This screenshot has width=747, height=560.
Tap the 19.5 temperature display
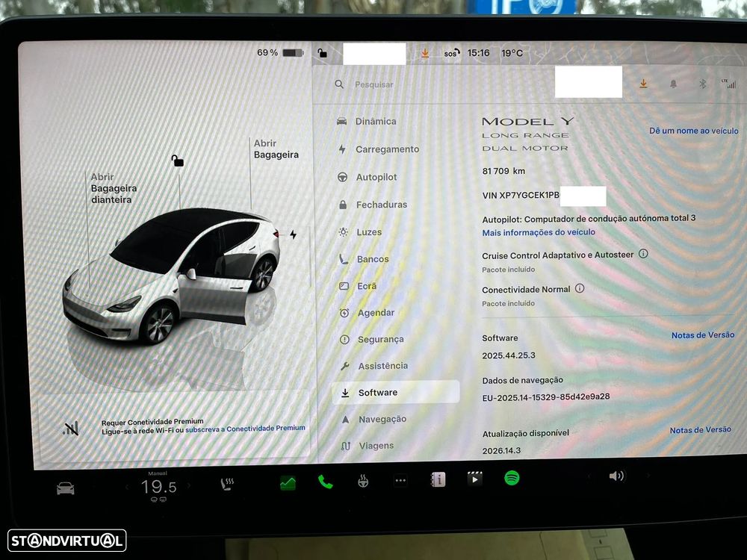(x=158, y=487)
